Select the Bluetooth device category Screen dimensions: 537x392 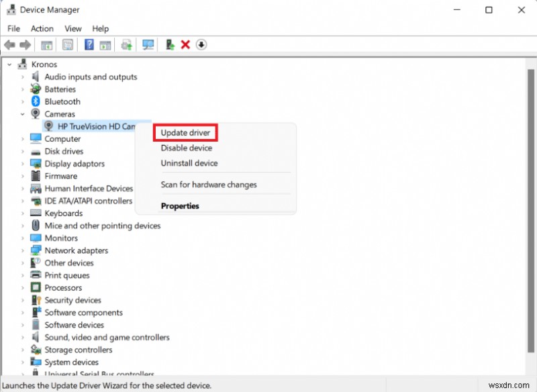tap(63, 101)
